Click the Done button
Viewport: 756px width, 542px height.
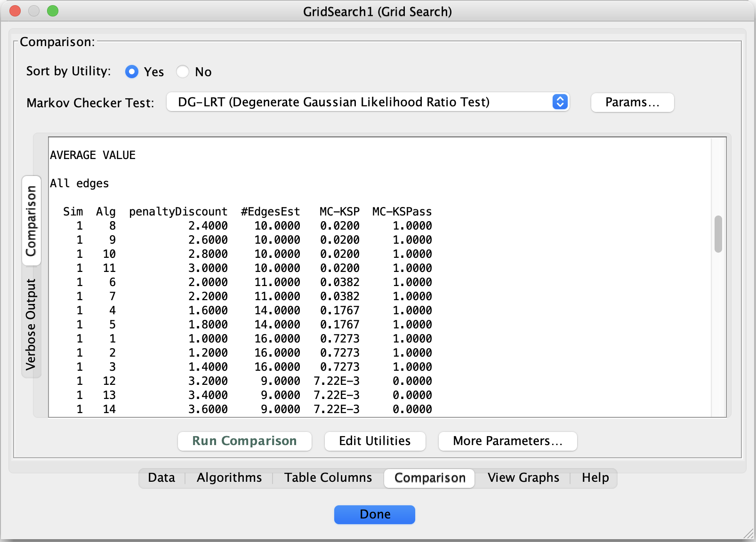[375, 514]
